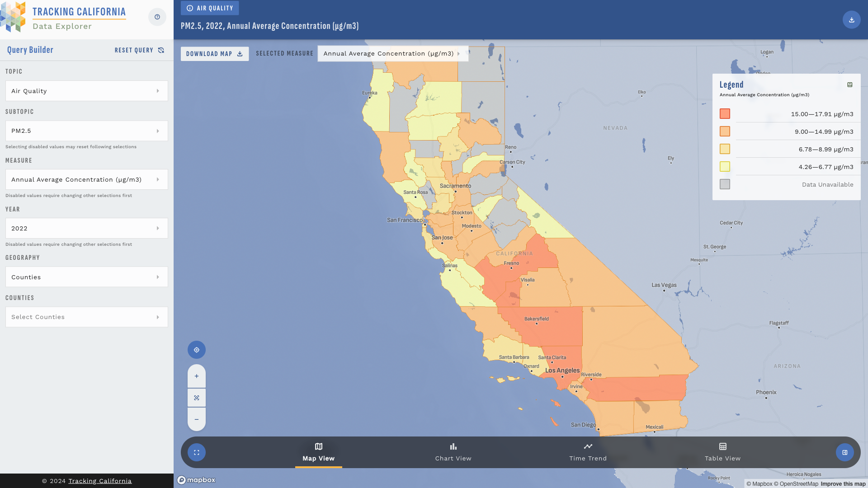Image resolution: width=868 pixels, height=488 pixels.
Task: Open the Topic dropdown showing Air Quality
Action: click(x=86, y=91)
